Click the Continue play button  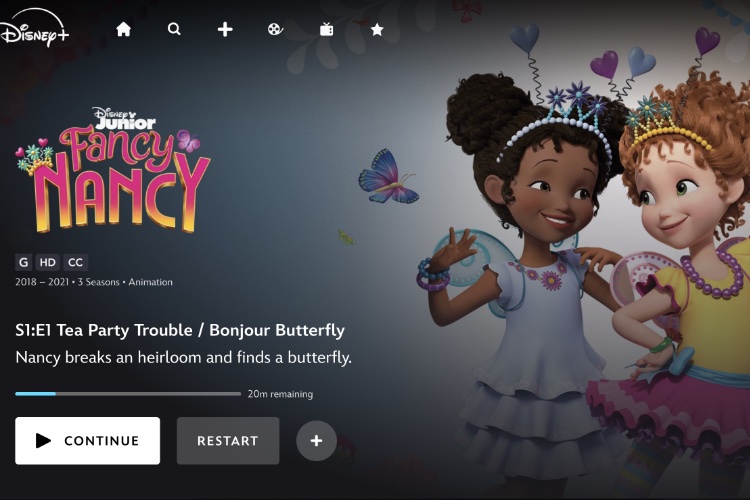click(88, 441)
